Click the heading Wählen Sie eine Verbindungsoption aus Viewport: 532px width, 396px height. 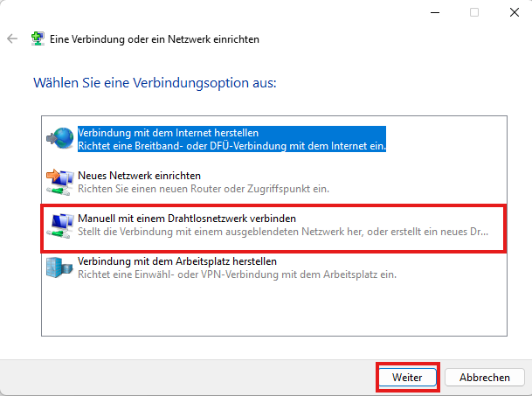155,83
